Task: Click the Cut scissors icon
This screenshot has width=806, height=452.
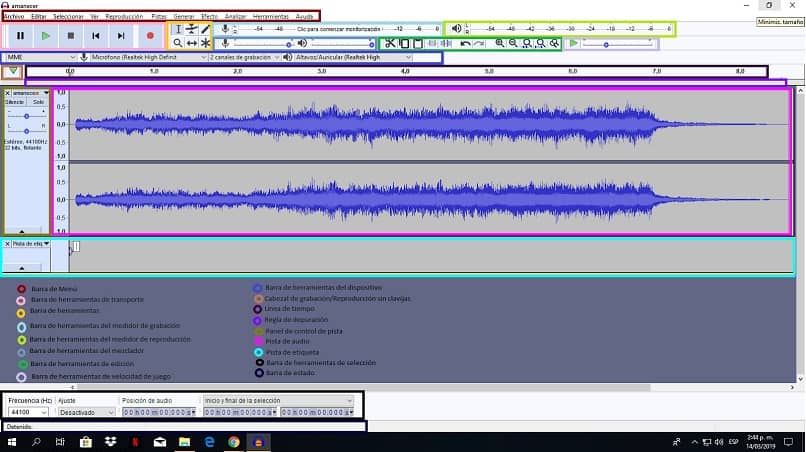Action: point(390,44)
